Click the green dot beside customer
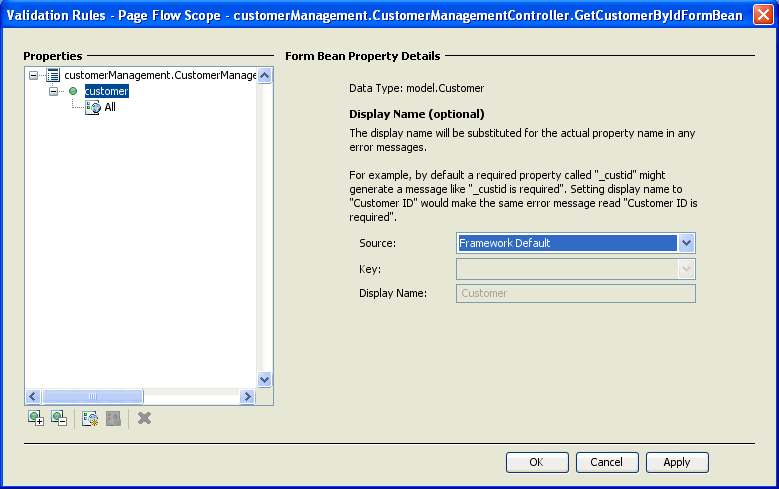Image resolution: width=779 pixels, height=489 pixels. (73, 91)
